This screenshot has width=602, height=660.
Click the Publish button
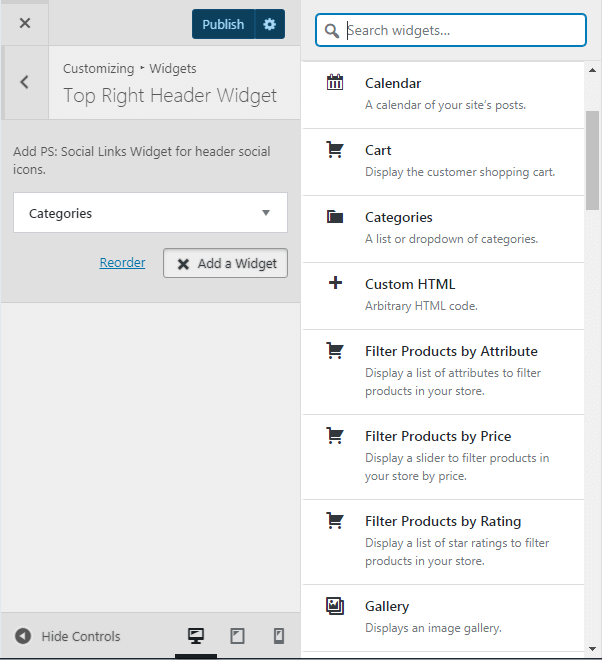(x=223, y=24)
